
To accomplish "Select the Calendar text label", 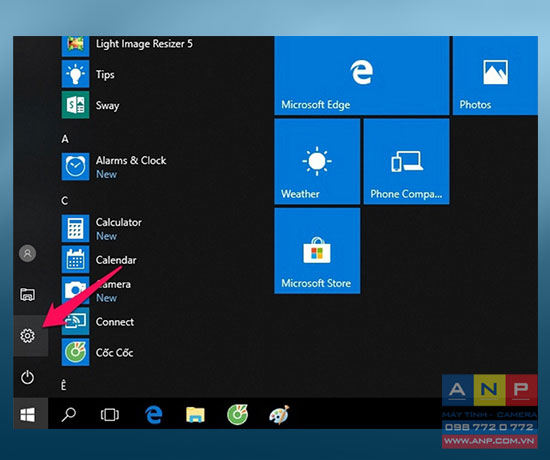I will coord(116,260).
